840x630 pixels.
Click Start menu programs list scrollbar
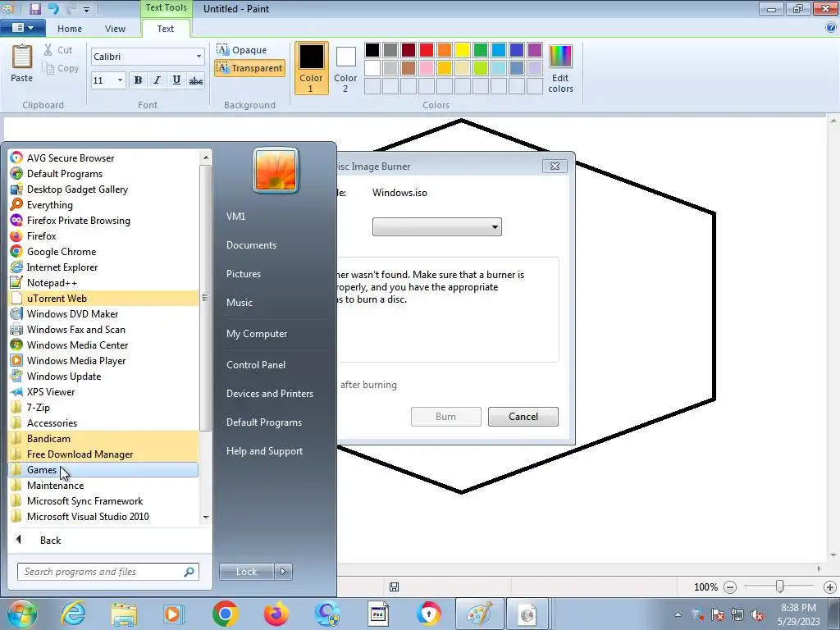click(205, 297)
